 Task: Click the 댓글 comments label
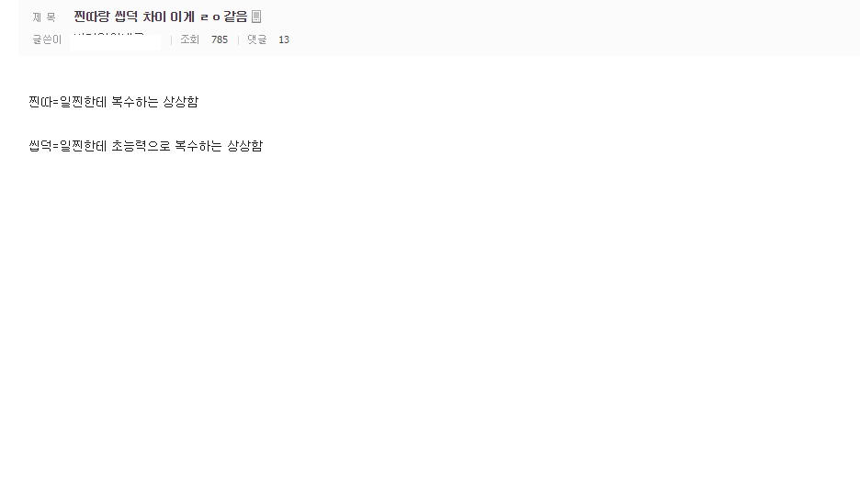click(256, 39)
